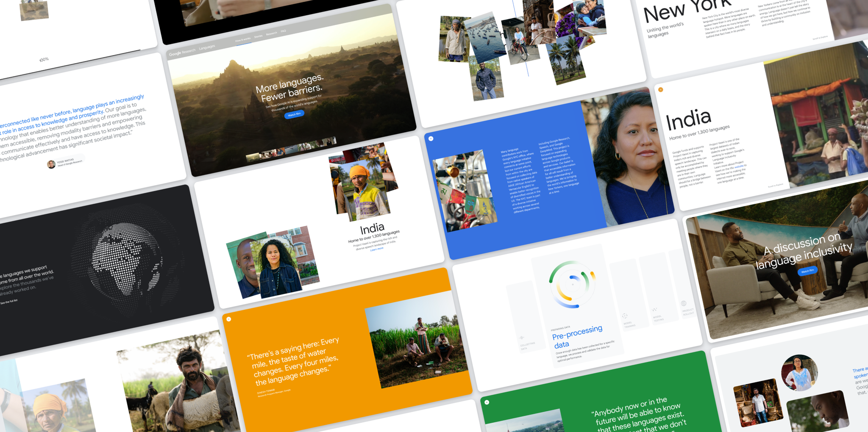The image size is (868, 432).
Task: Click the Model Testing step label
Action: pos(658,318)
